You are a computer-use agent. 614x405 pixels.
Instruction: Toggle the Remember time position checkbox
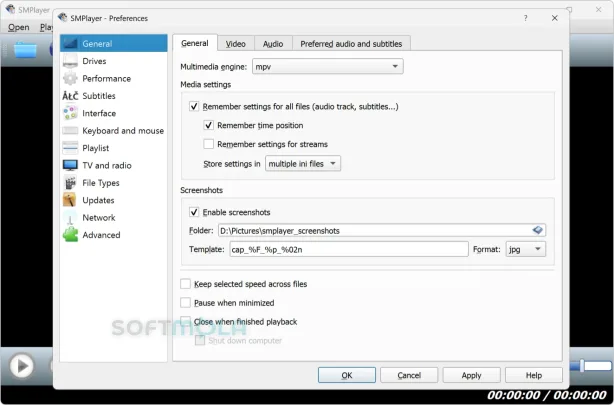[209, 125]
